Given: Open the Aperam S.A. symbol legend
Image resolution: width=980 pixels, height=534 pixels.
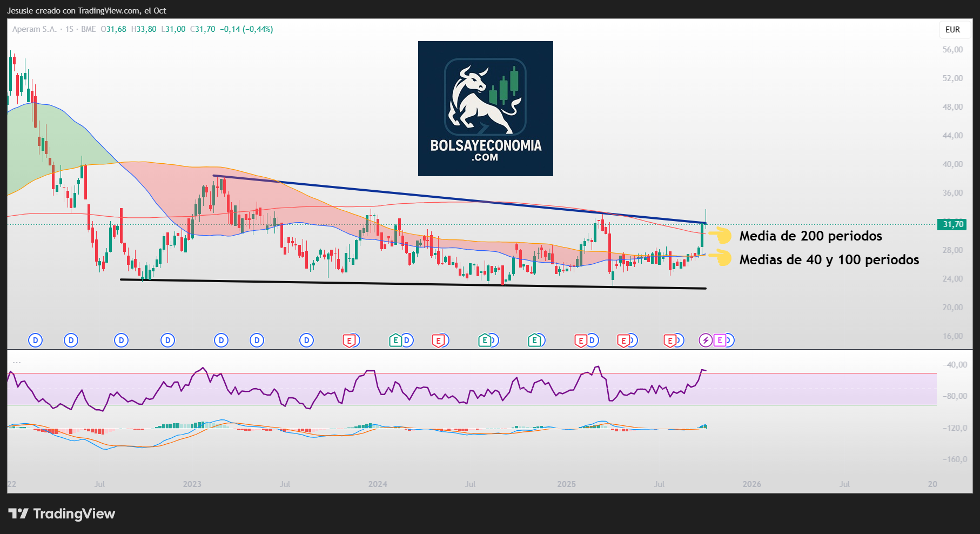Looking at the screenshot, I should click(35, 29).
